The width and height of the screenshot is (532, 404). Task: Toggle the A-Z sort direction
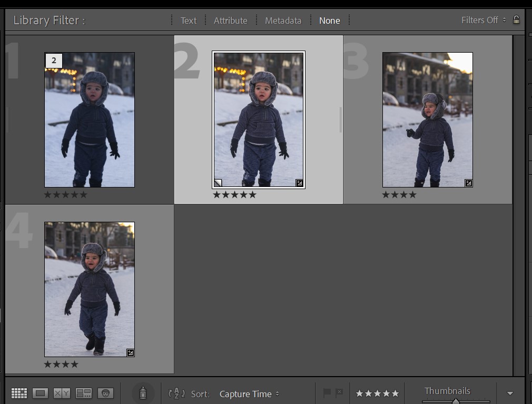coord(176,393)
